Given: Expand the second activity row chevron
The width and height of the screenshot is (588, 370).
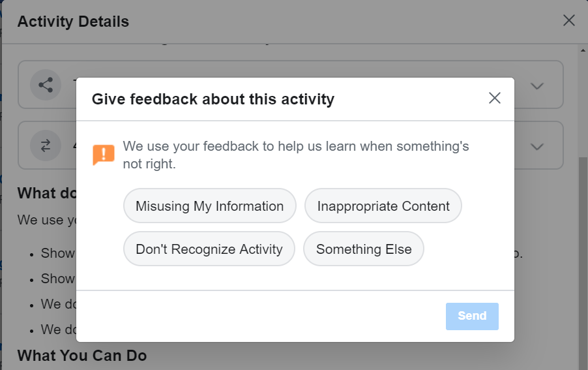Looking at the screenshot, I should coord(537,146).
